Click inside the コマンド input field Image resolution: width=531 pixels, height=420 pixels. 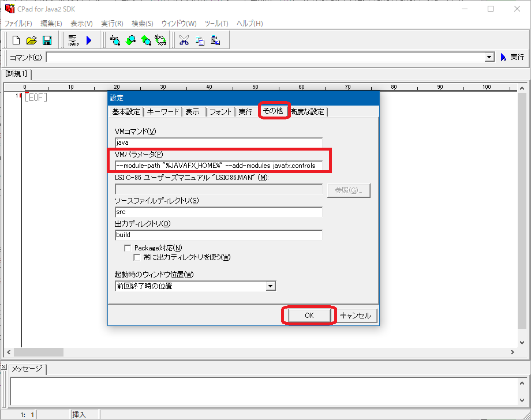click(x=266, y=57)
